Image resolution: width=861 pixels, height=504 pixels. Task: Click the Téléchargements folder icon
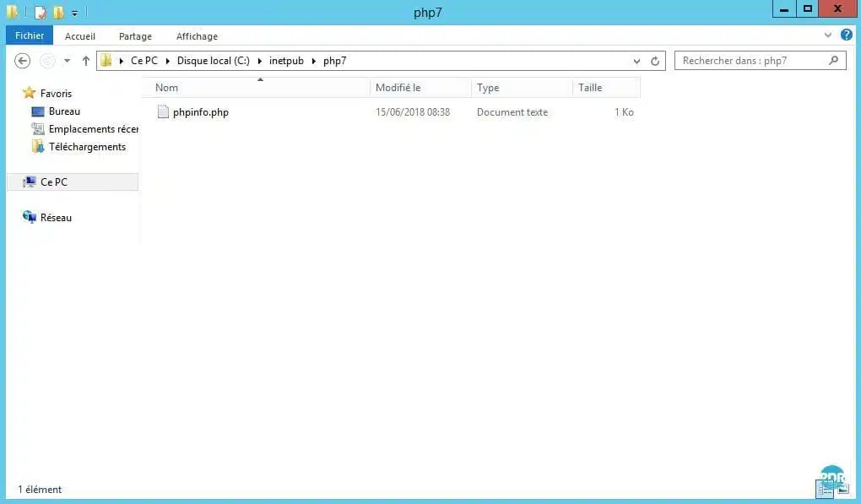38,147
